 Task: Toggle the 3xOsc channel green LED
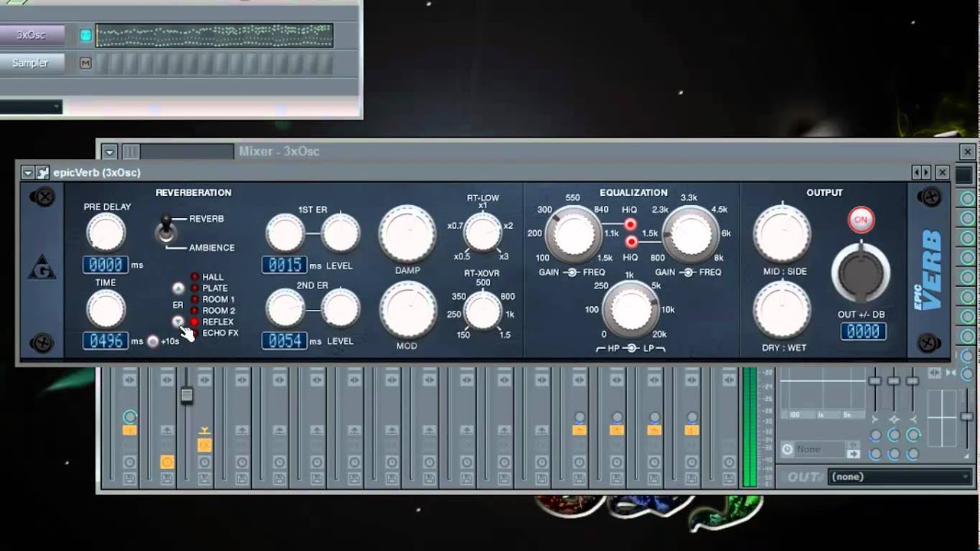pos(86,35)
